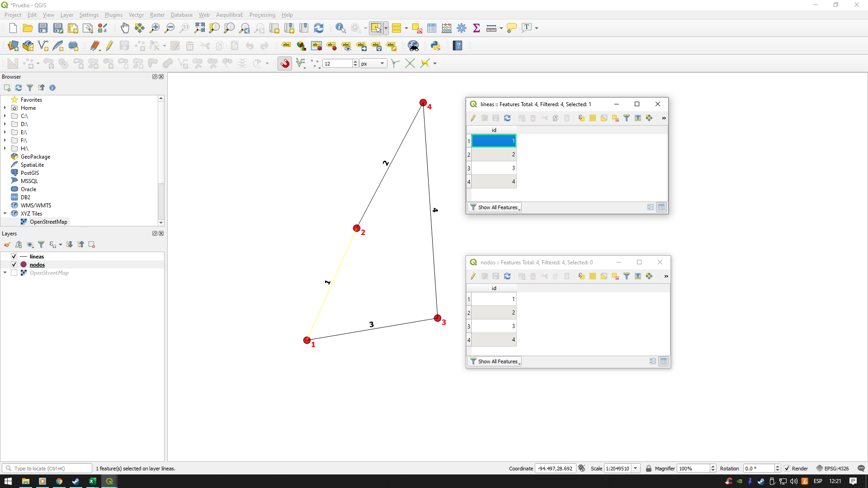This screenshot has width=868, height=488.
Task: Uncheck the OpenStreetMap layer visibility
Action: coord(14,272)
